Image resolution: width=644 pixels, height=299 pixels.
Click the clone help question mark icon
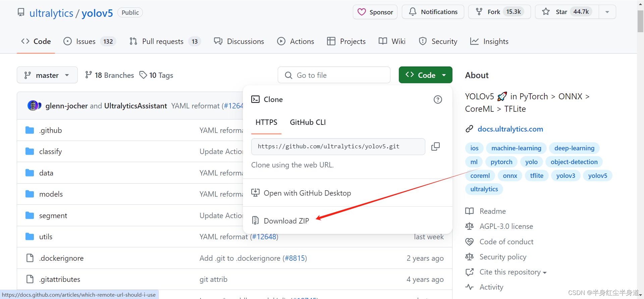pyautogui.click(x=438, y=100)
